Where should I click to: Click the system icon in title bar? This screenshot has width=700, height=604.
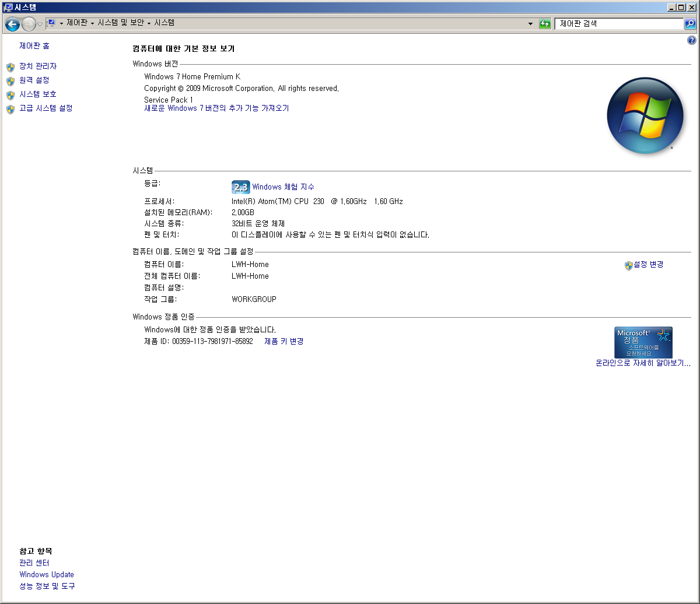tap(8, 8)
